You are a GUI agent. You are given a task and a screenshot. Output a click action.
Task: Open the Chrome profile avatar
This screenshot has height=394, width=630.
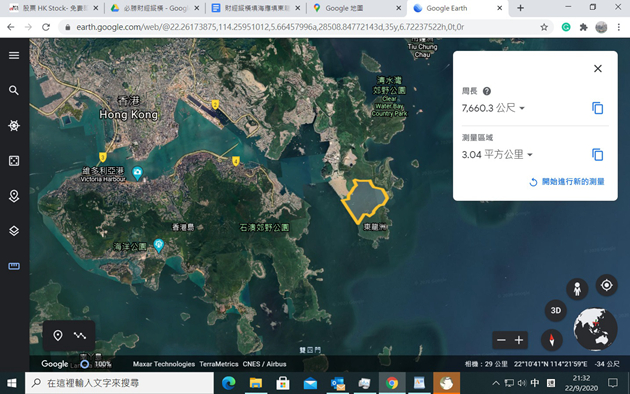coord(601,27)
